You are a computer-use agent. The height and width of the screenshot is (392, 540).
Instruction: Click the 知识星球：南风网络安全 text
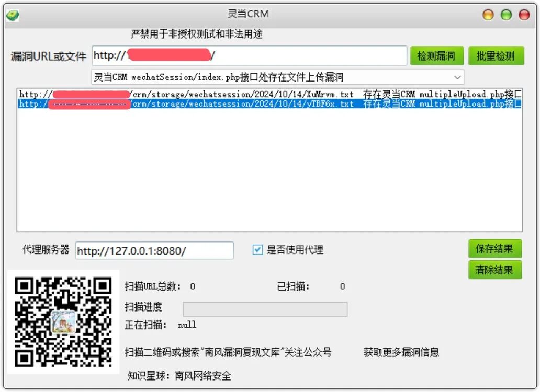(179, 376)
